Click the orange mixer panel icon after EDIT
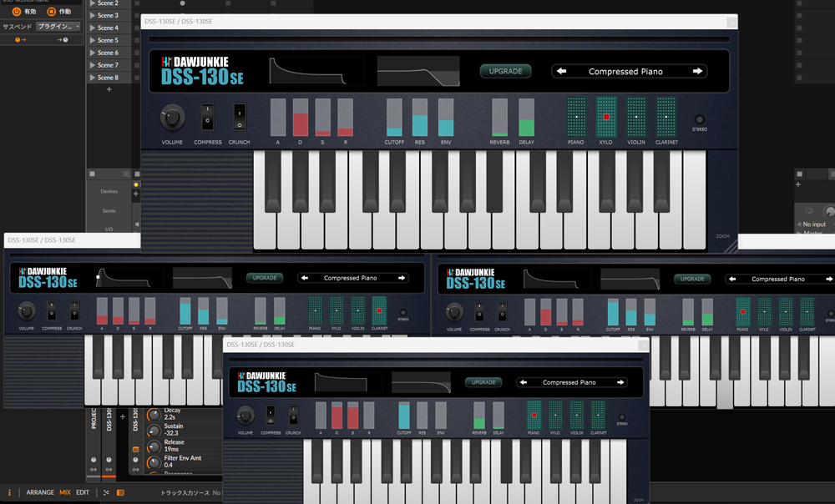 click(x=120, y=492)
